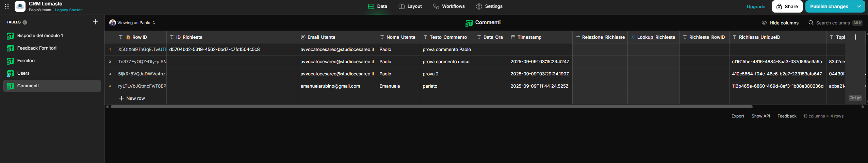Viewport: 868px width, 163px height.
Task: Click Publish changes button
Action: point(829,6)
